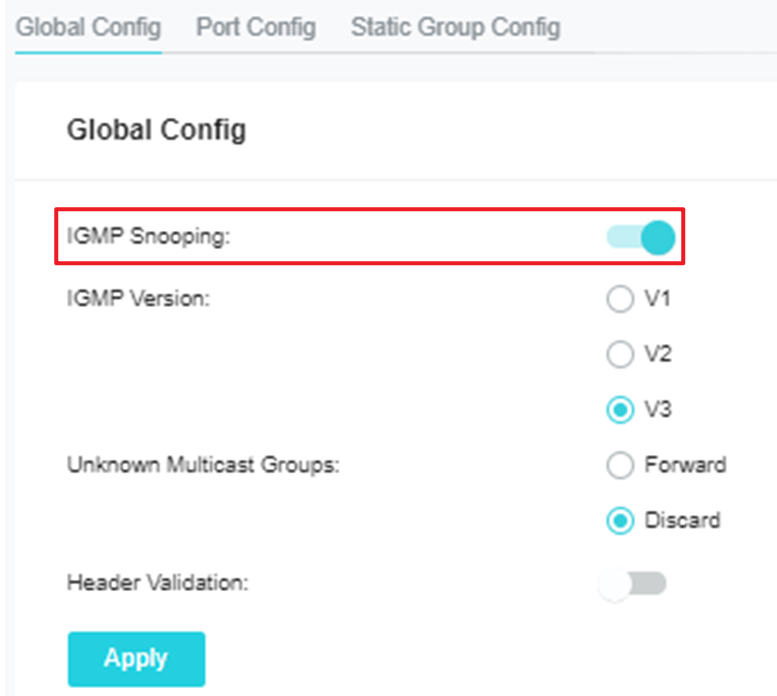
Task: Click the IGMP Version label
Action: point(139,299)
